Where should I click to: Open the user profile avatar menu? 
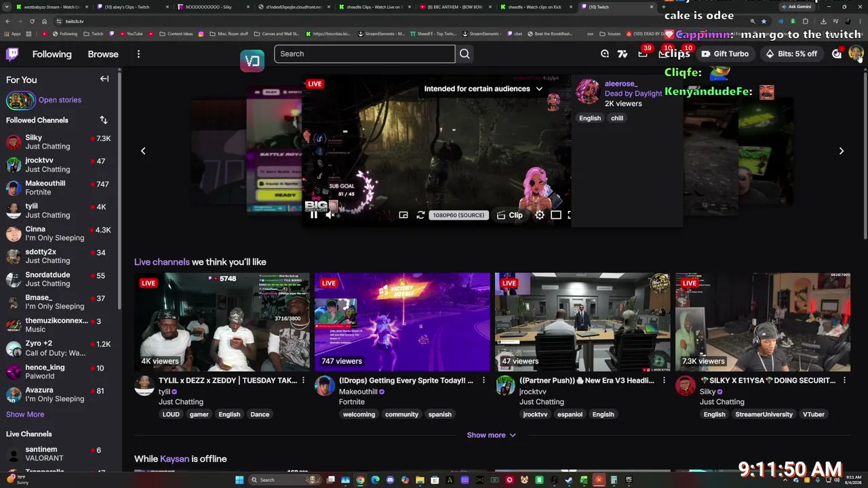pyautogui.click(x=856, y=54)
